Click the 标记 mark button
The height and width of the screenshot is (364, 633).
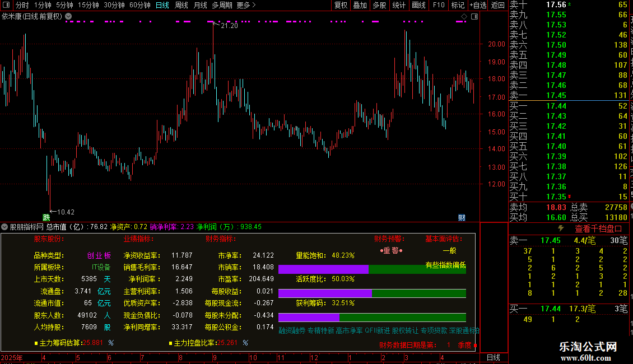[x=458, y=5]
